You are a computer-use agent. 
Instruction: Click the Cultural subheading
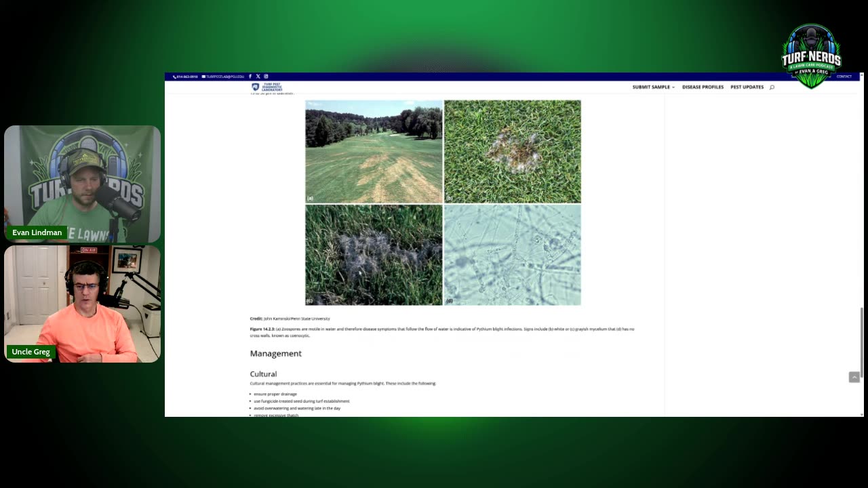263,373
